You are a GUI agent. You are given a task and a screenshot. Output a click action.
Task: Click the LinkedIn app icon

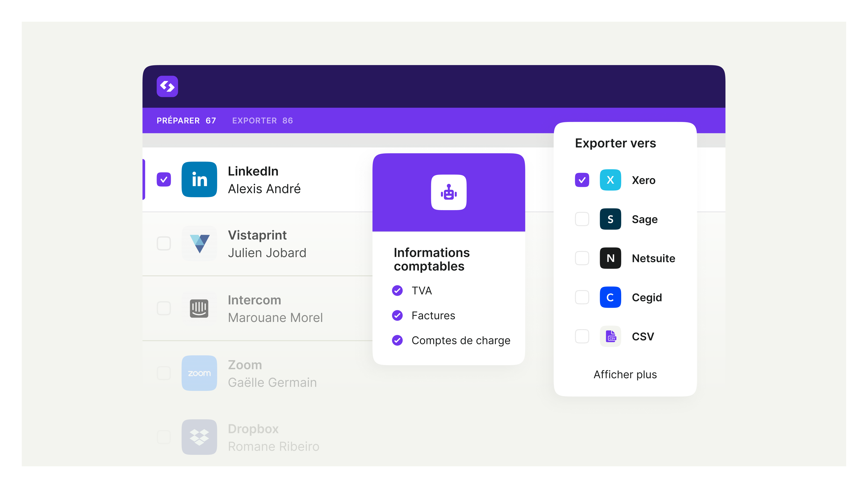[x=199, y=179]
